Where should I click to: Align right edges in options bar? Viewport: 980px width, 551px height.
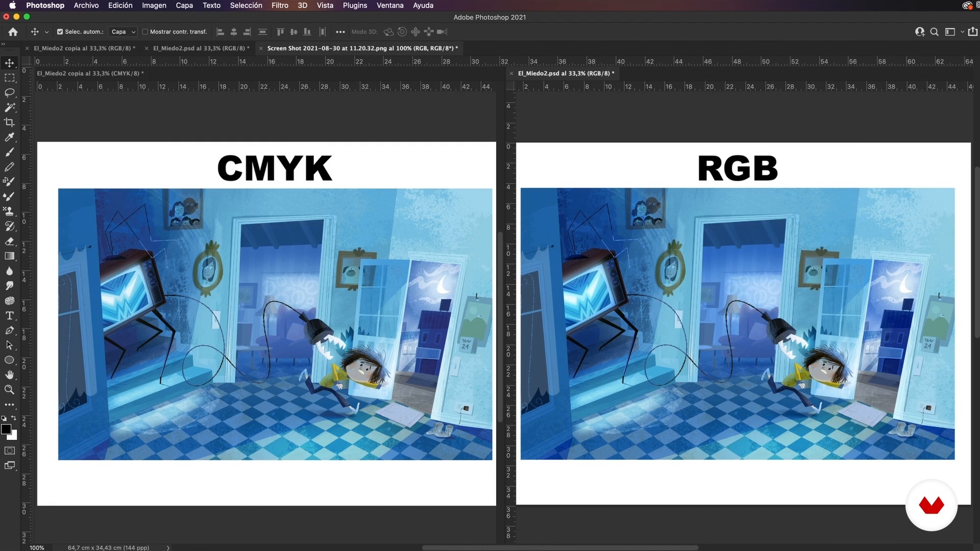pyautogui.click(x=247, y=32)
